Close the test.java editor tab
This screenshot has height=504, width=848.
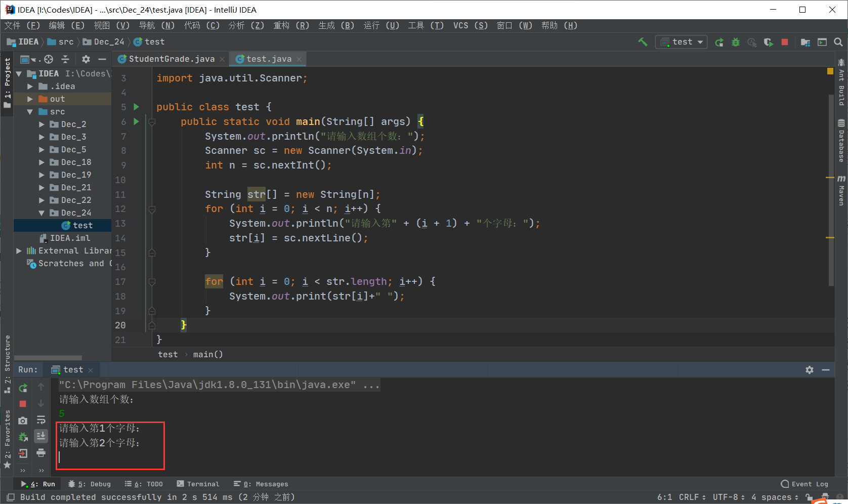[300, 59]
